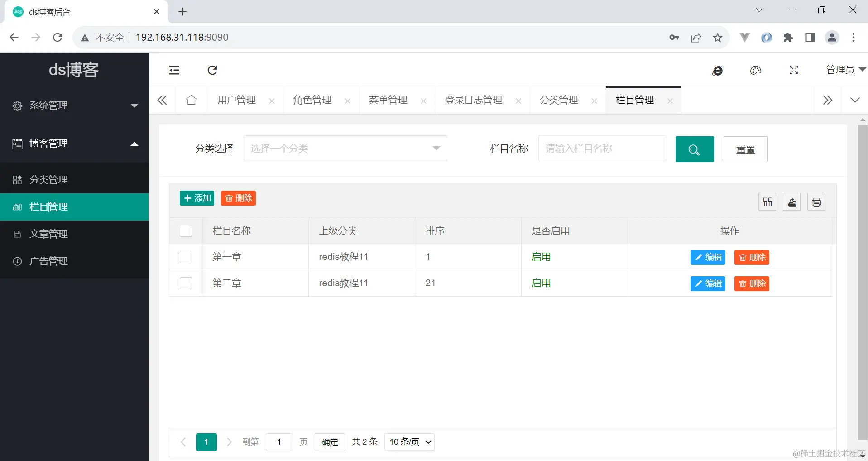Delete the 第一章 row
This screenshot has width=868, height=461.
coord(752,257)
